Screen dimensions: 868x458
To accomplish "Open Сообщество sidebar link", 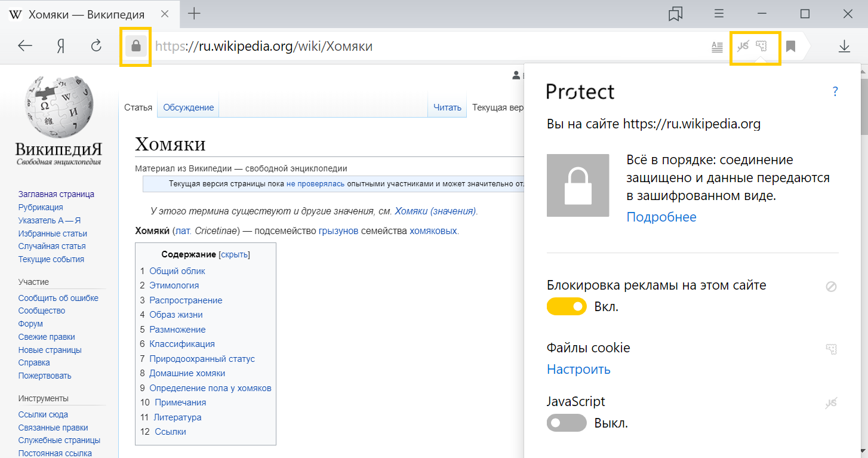I will (42, 311).
